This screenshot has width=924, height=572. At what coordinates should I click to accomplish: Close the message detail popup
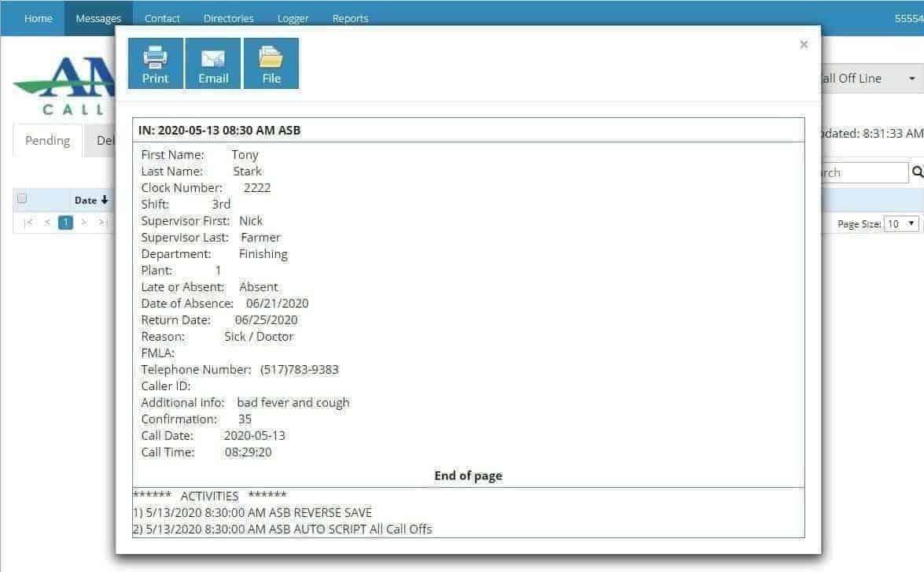(804, 45)
